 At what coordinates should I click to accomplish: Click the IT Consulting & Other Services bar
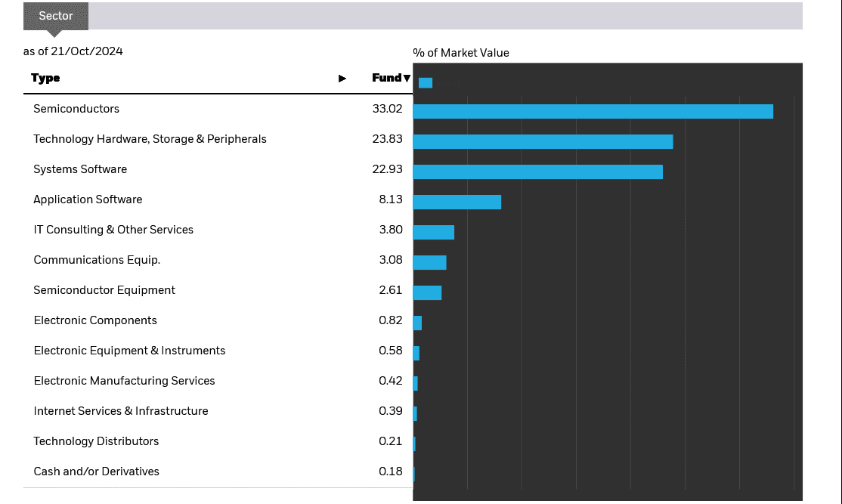click(433, 233)
